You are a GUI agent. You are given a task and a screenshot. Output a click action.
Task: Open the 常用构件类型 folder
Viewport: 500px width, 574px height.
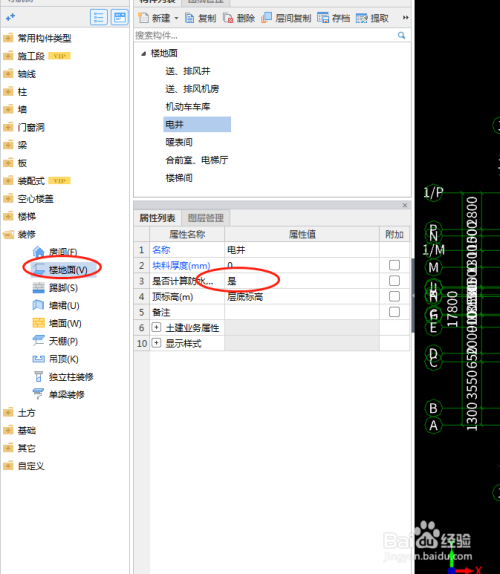pyautogui.click(x=37, y=38)
